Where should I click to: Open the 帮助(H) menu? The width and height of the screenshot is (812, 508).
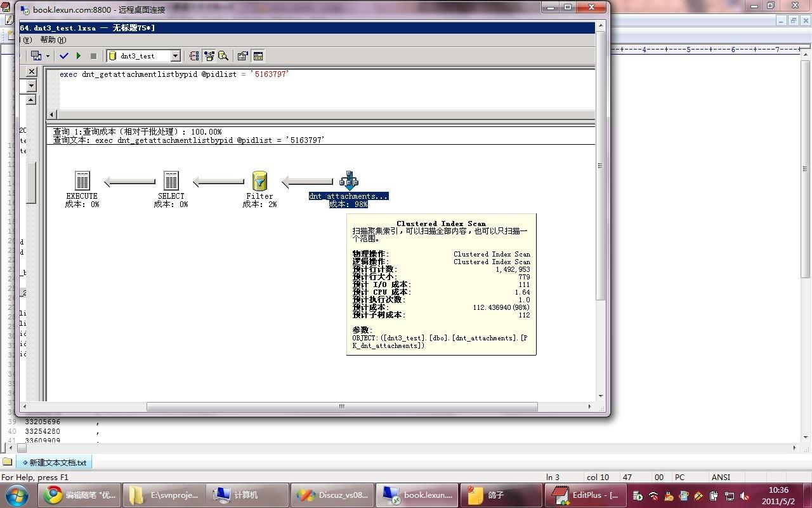pyautogui.click(x=53, y=40)
